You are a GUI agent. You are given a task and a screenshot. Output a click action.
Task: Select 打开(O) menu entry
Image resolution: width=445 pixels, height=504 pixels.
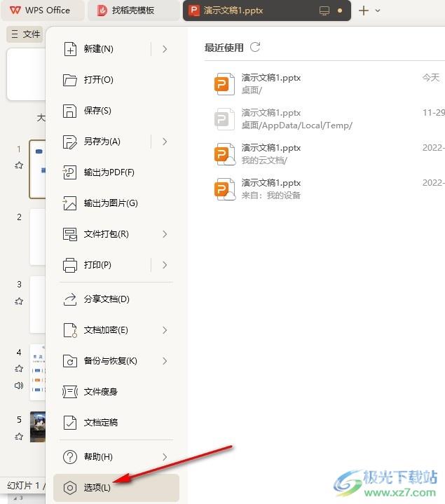[x=116, y=80]
